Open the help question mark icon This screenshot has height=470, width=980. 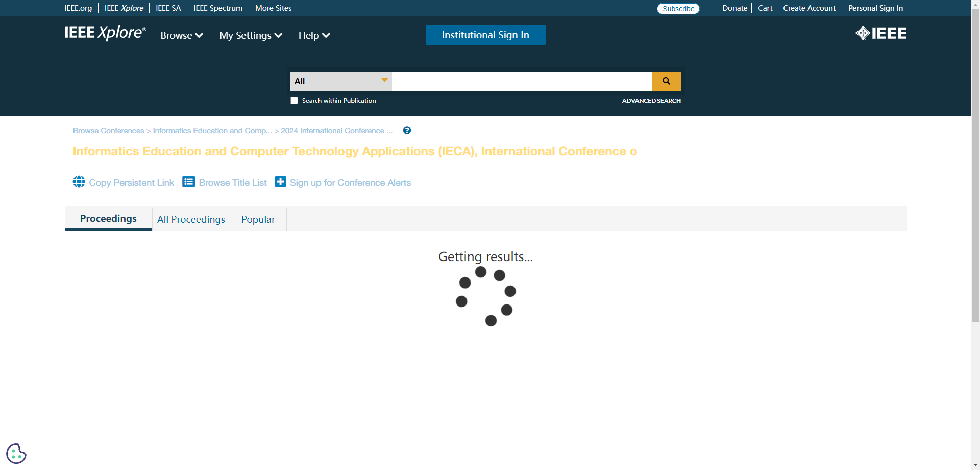[x=407, y=130]
